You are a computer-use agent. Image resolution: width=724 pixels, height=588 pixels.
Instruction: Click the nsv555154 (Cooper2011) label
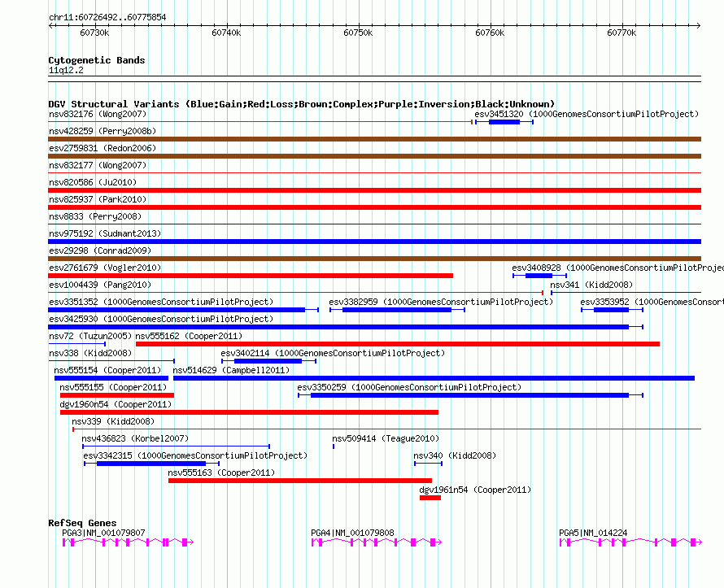[x=107, y=370]
